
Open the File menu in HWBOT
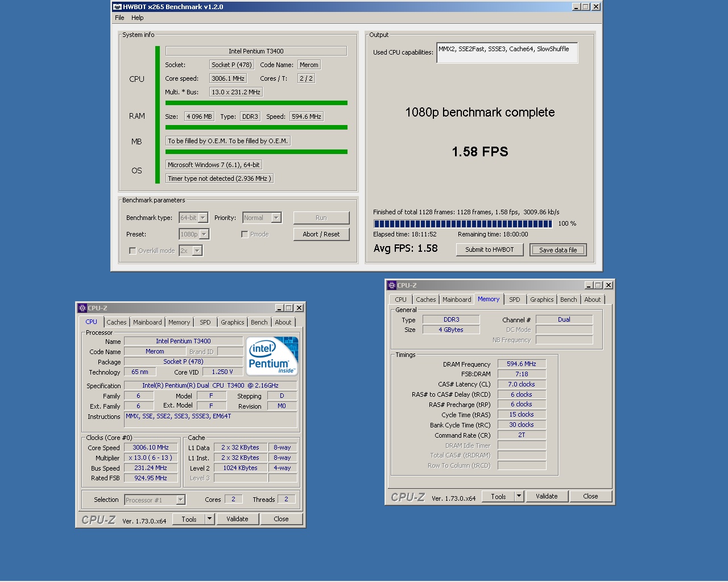[119, 18]
